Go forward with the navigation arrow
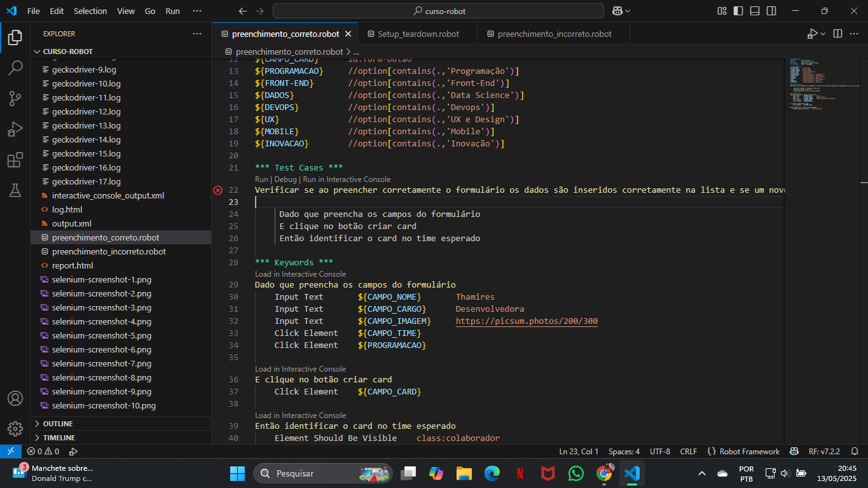 pos(259,11)
